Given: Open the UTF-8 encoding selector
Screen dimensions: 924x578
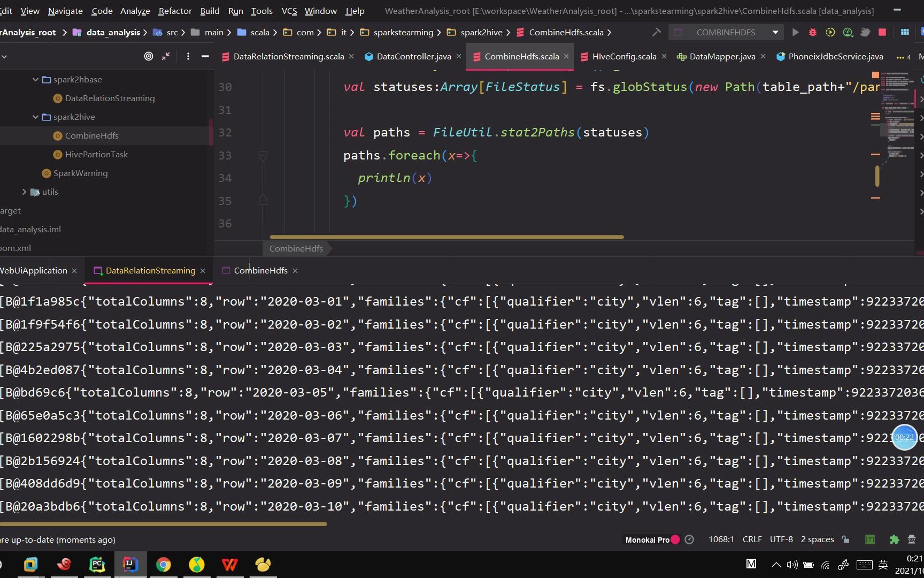Looking at the screenshot, I should point(781,539).
